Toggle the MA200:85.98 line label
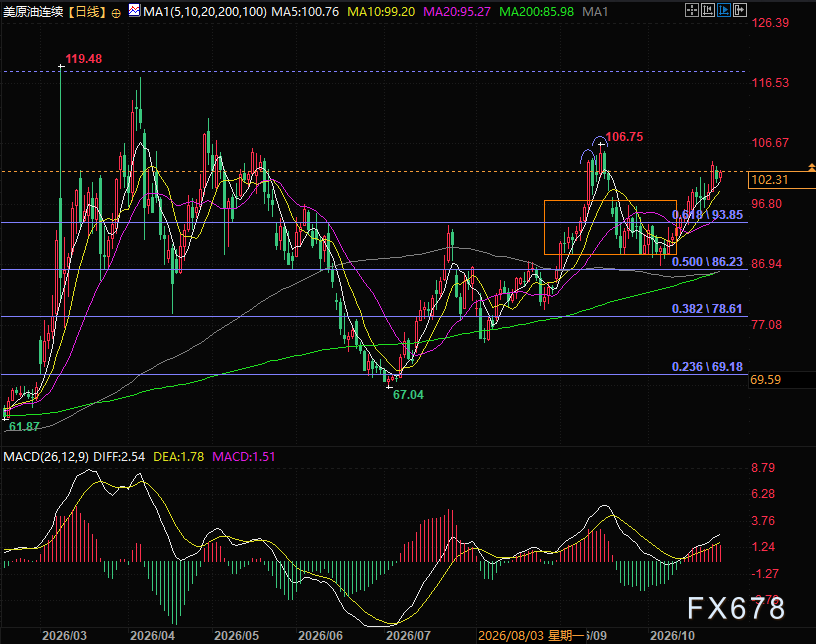816x644 pixels. pos(537,11)
